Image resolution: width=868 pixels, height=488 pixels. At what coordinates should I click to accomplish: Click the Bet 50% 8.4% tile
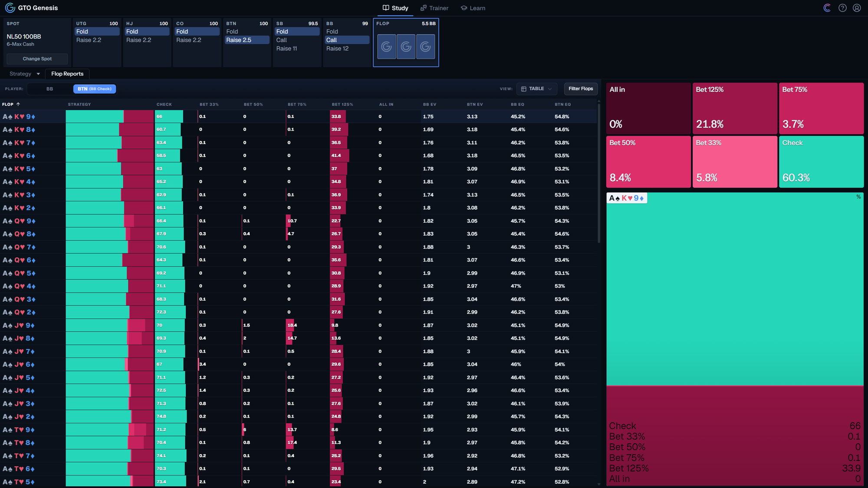[x=648, y=162]
